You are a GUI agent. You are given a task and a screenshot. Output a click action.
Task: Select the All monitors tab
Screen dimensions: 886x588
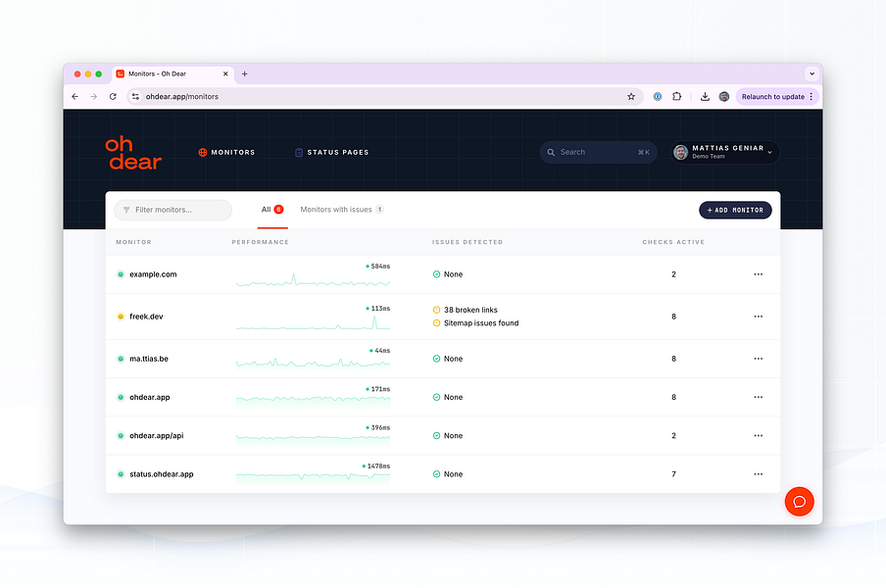(272, 210)
